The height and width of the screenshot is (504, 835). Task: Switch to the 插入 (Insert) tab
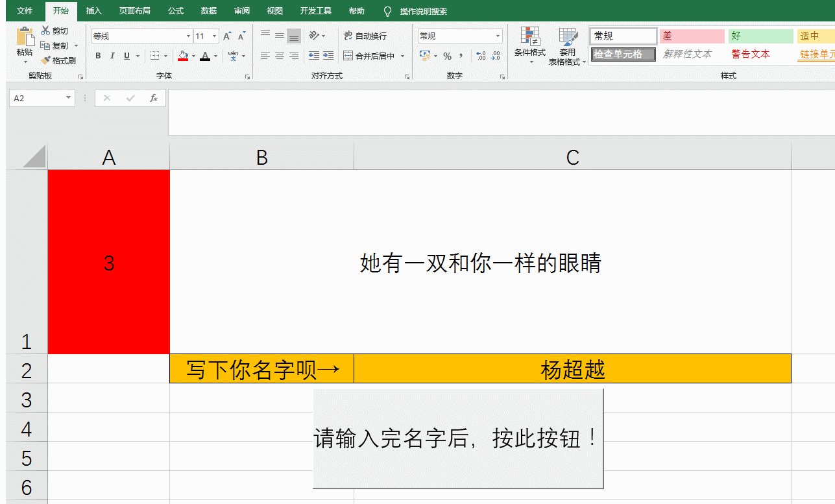[94, 11]
